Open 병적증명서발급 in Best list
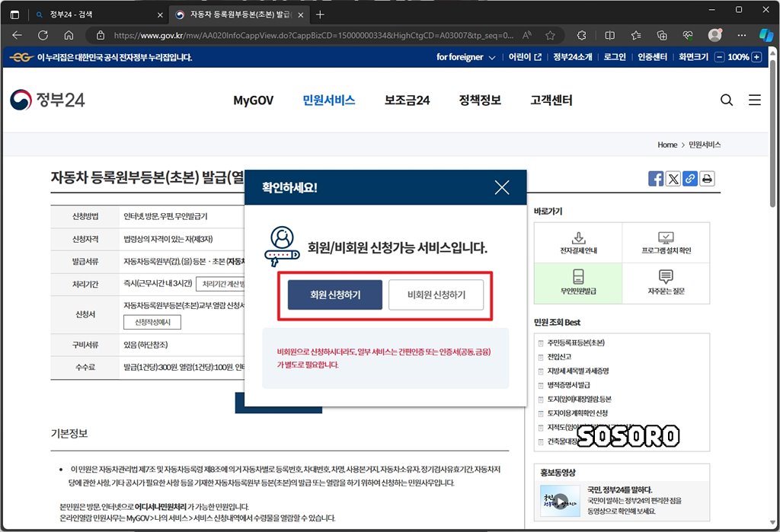780x532 pixels. (x=568, y=385)
